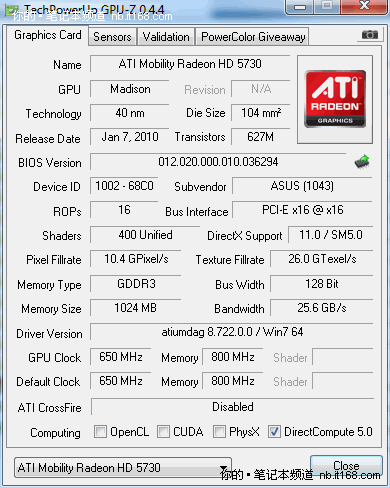
Task: Click the Driver Version value atiumdag 8.722.0.0
Action: click(x=232, y=332)
